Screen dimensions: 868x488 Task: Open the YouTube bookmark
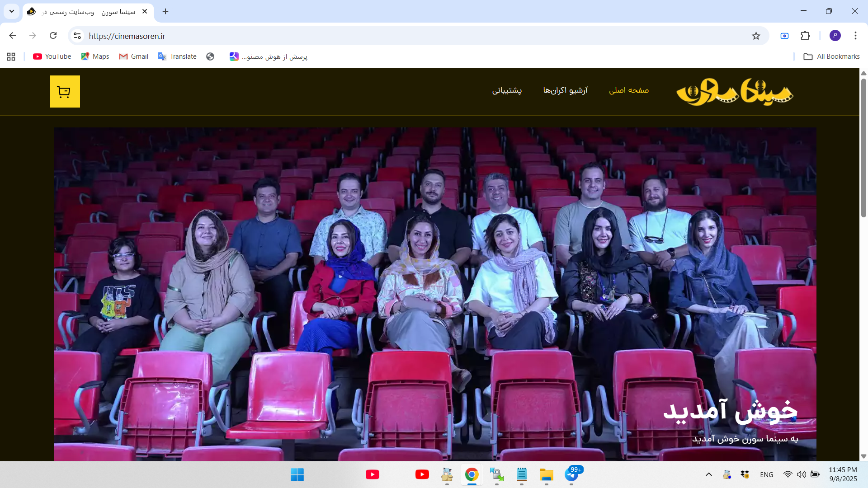(52, 56)
